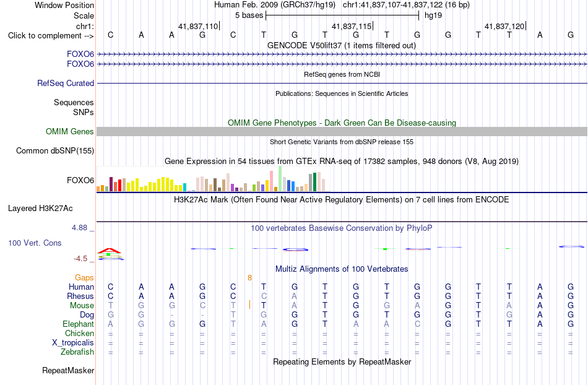588x385 pixels.
Task: Select the 'Dog' alignment row label
Action: point(87,315)
